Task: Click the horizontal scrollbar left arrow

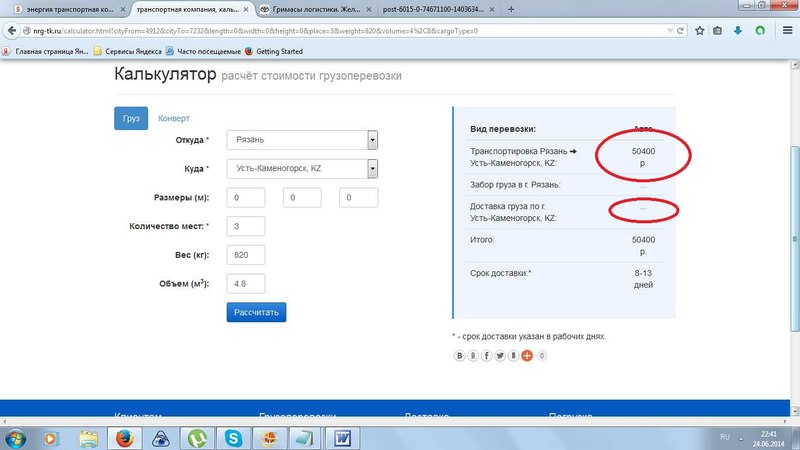Action: pos(4,421)
